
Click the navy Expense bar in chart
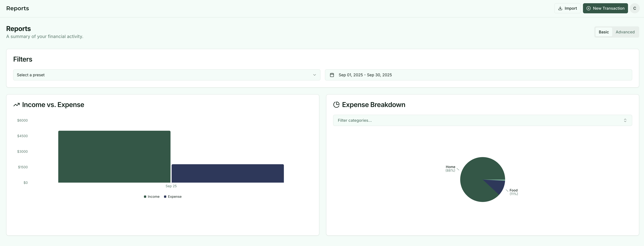coord(228,173)
